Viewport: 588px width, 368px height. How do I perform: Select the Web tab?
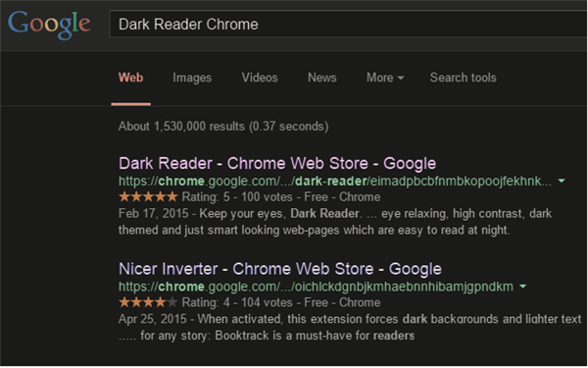coord(131,78)
